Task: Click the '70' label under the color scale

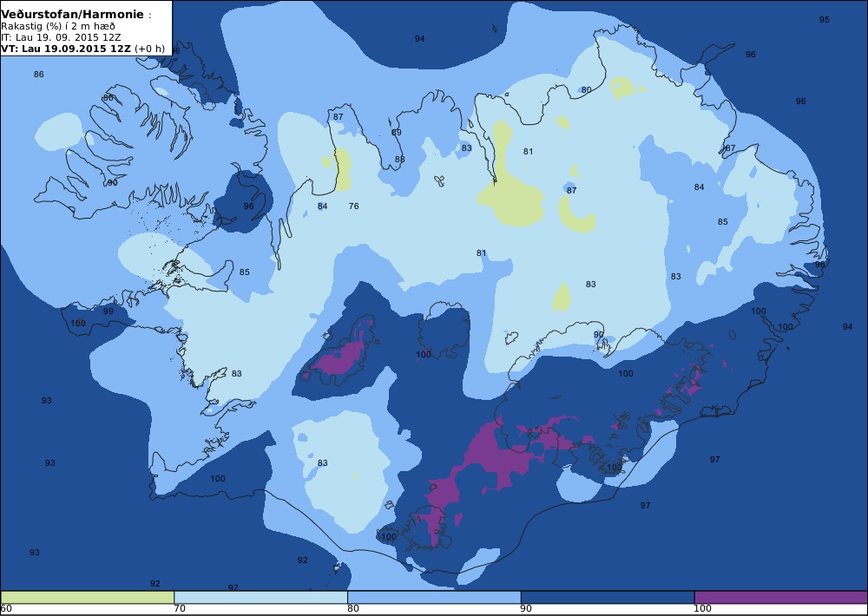Action: (180, 609)
